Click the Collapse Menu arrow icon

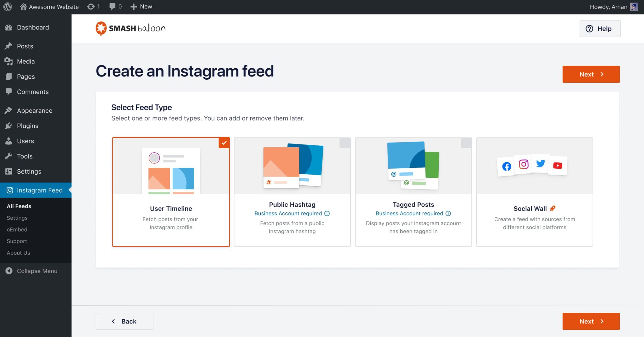(x=9, y=271)
